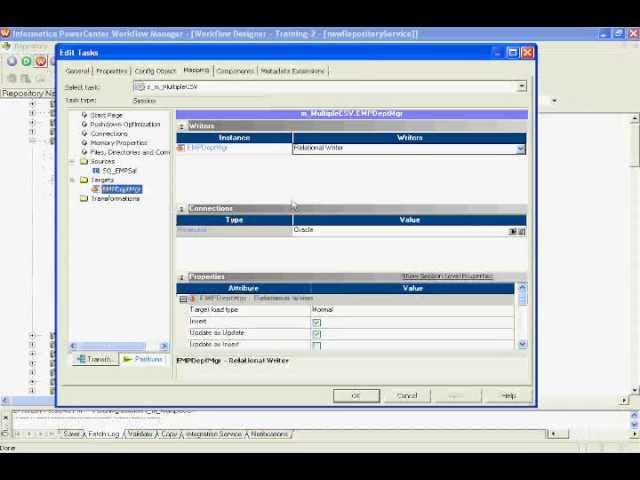Select Pushdown Optimization in navigator
The width and height of the screenshot is (640, 480).
click(125, 124)
